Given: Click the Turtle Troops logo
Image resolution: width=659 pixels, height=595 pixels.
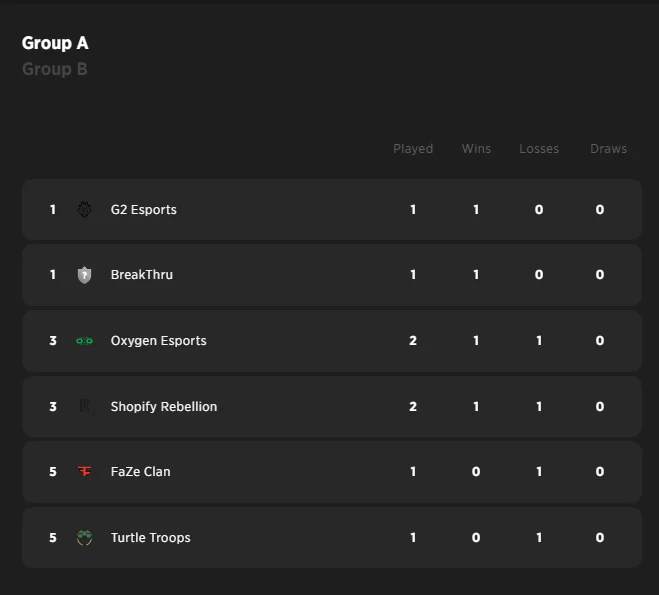Looking at the screenshot, I should pos(84,537).
